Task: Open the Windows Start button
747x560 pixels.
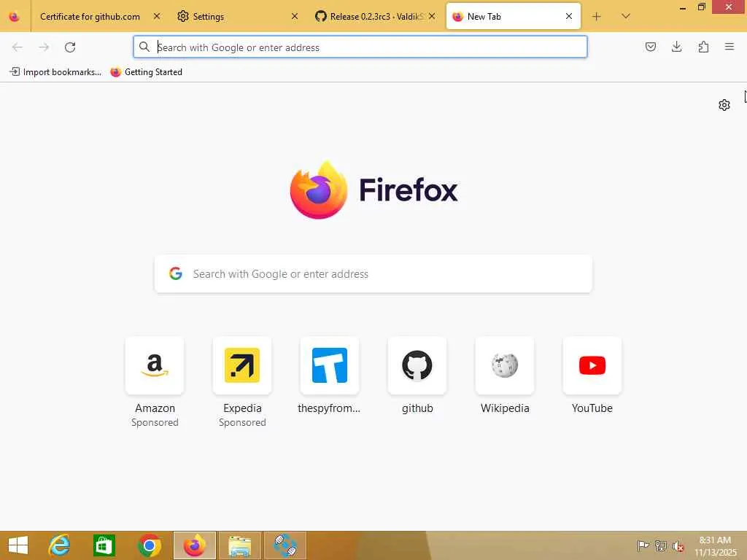Action: 18,545
